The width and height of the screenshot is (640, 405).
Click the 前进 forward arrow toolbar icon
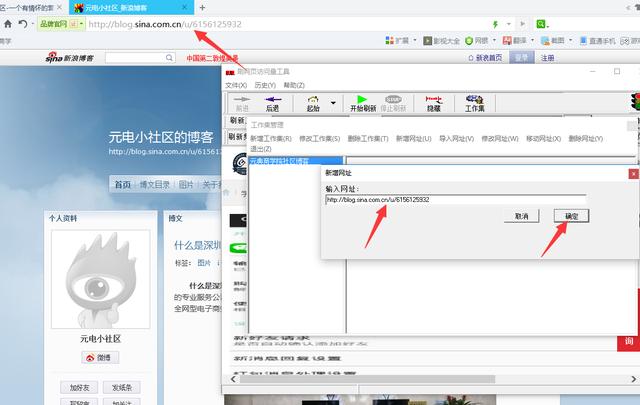(242, 103)
